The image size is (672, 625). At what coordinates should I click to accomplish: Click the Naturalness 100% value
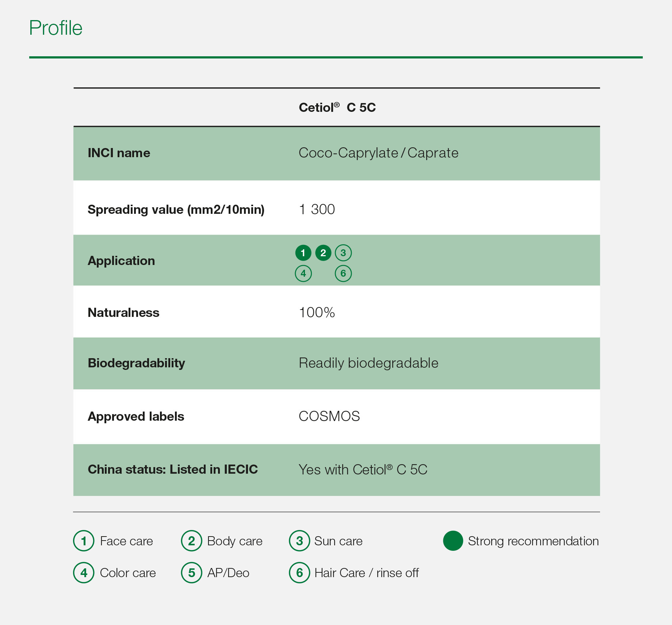pyautogui.click(x=317, y=312)
